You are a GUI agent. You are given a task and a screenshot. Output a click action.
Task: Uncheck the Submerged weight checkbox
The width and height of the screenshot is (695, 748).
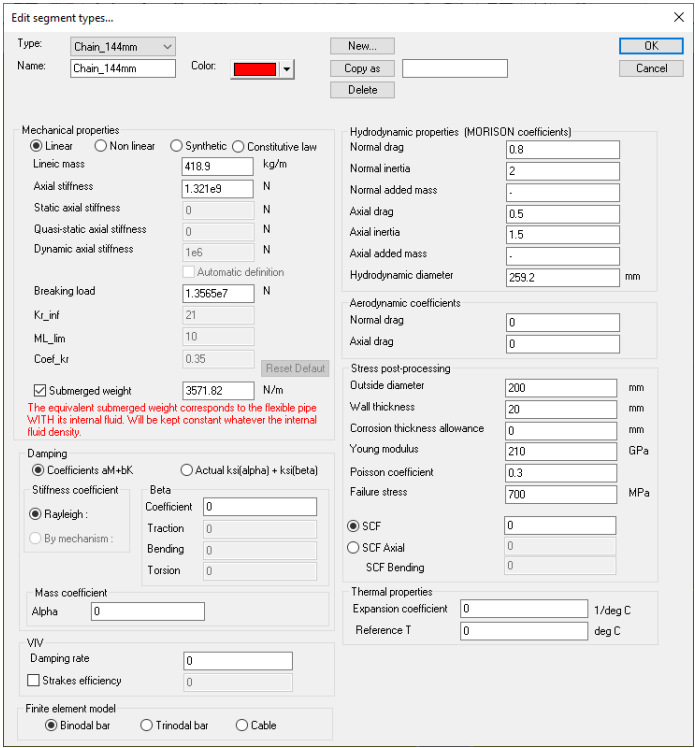tap(41, 390)
